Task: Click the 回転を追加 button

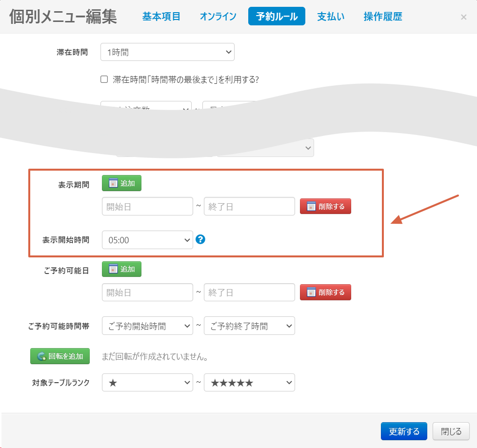Action: pyautogui.click(x=60, y=356)
